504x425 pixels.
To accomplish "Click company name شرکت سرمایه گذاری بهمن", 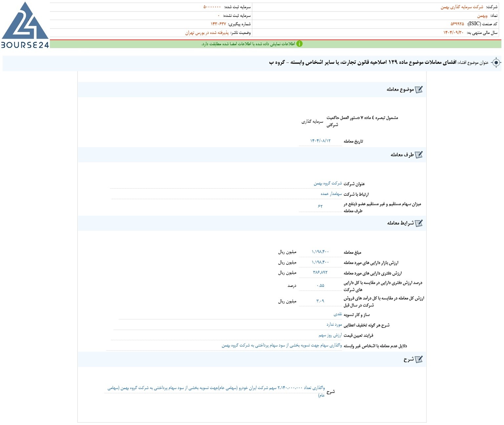I will coord(462,7).
